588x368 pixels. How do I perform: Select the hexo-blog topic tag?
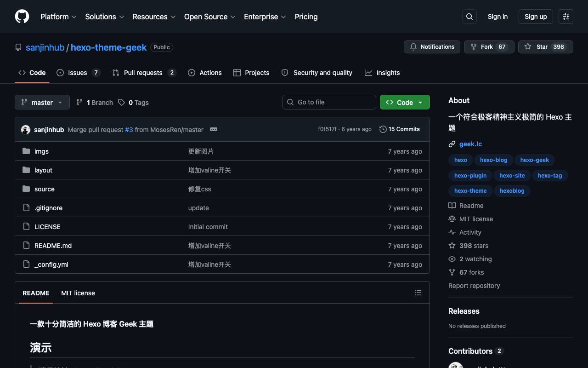[x=494, y=160]
